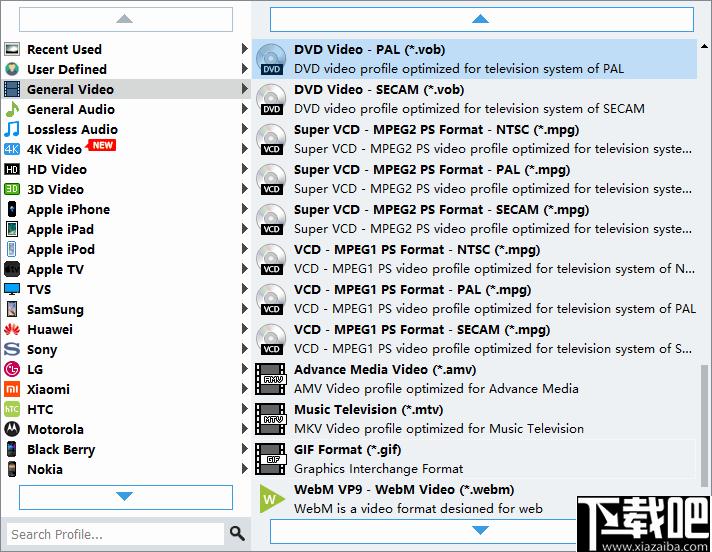The height and width of the screenshot is (552, 712).
Task: Open the 3D Video category
Action: click(126, 189)
